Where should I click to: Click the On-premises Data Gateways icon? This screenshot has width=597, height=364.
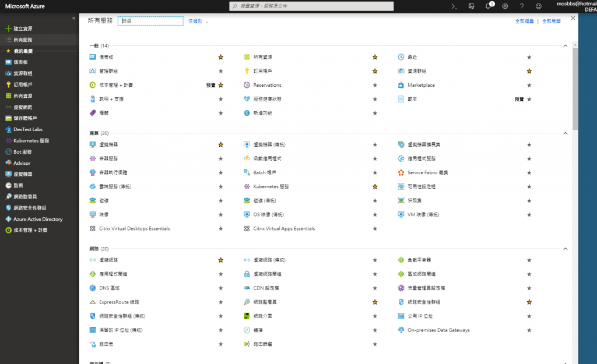pos(401,330)
